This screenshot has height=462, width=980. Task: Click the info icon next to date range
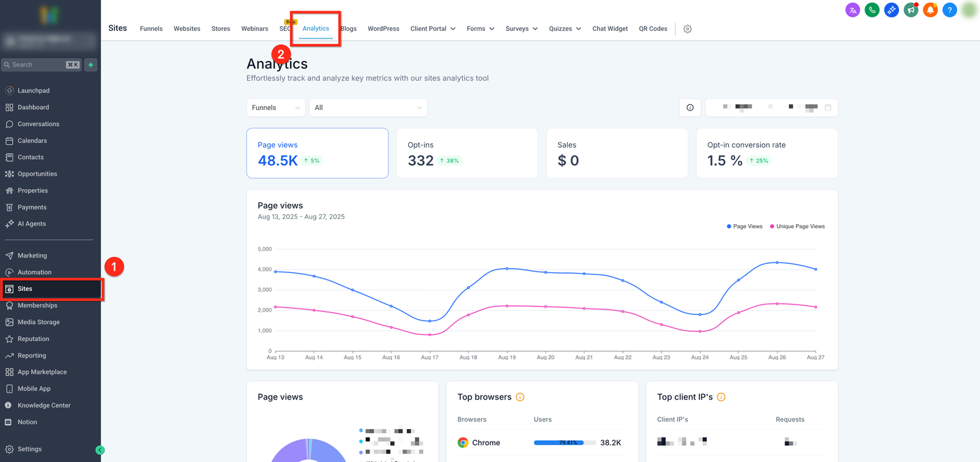click(x=690, y=108)
